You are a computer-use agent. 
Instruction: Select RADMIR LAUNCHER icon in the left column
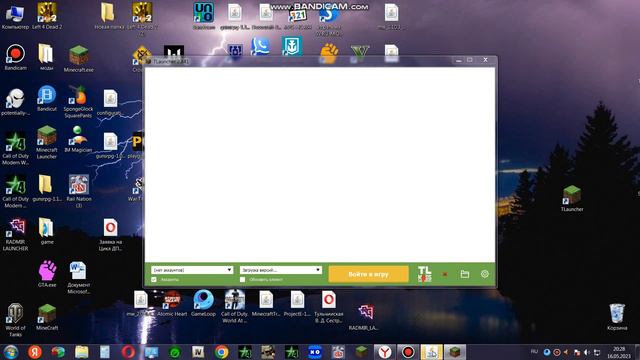(x=16, y=235)
